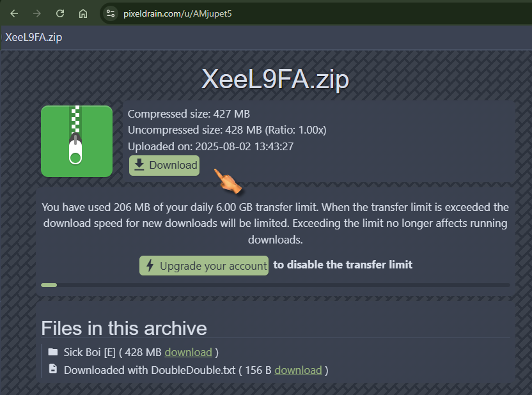Screen dimensions: 532x395
Task: Click XeeL9FA.zip title in top bar
Action: click(34, 37)
